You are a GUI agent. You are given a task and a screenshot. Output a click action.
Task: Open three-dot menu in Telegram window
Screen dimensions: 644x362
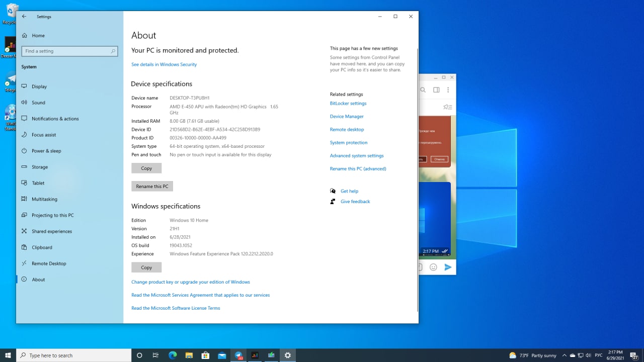click(448, 90)
